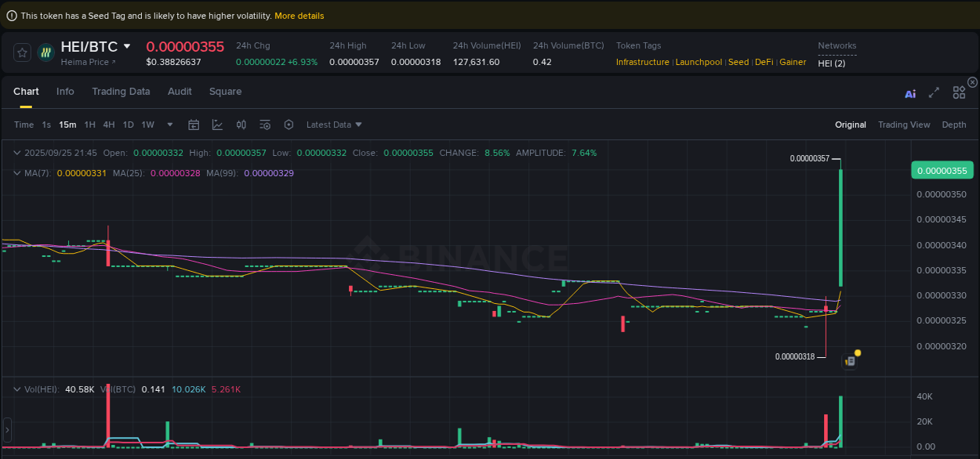980x459 pixels.
Task: Open the hexagonal chart settings icon
Action: pyautogui.click(x=288, y=124)
